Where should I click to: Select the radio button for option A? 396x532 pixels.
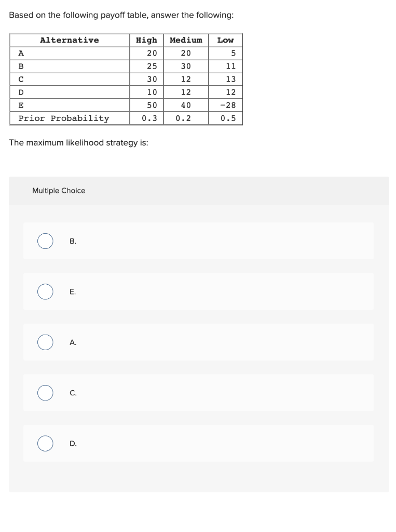pos(45,342)
